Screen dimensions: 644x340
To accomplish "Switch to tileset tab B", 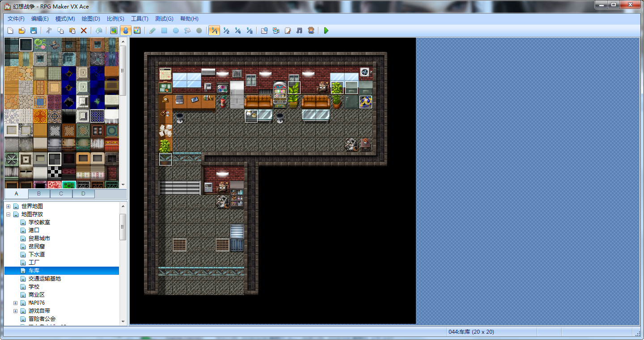I will [39, 194].
